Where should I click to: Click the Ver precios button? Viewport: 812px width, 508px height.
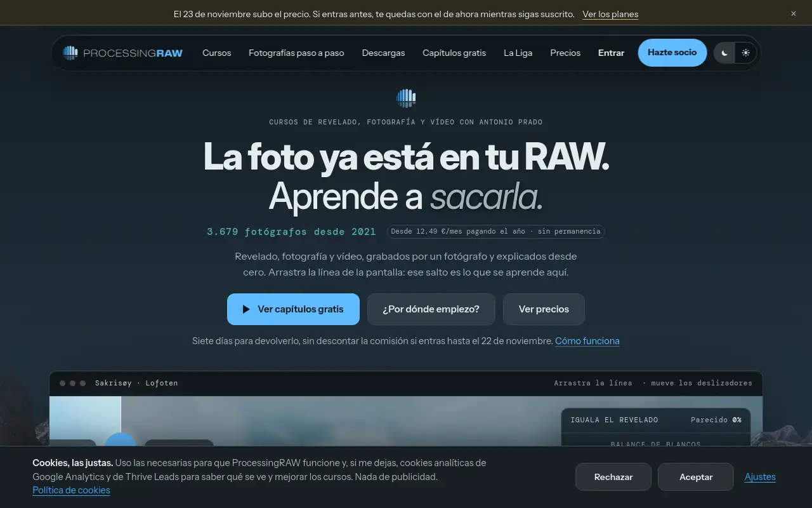coord(544,309)
